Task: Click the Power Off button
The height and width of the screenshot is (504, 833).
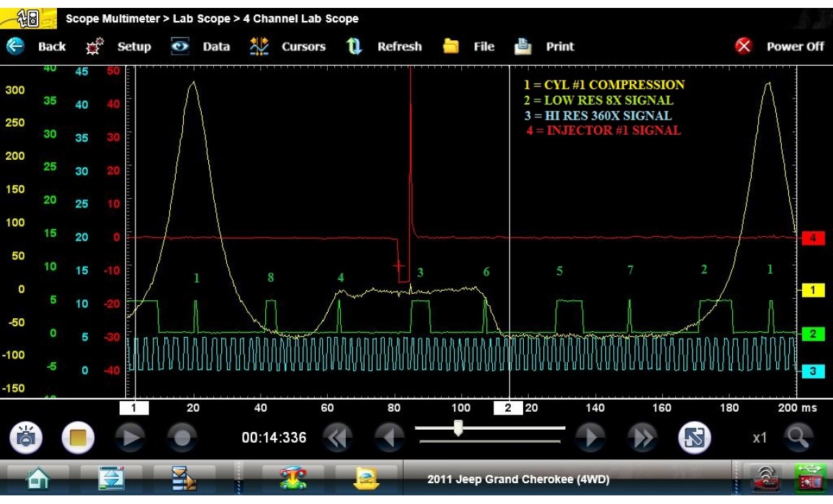Action: 779,47
